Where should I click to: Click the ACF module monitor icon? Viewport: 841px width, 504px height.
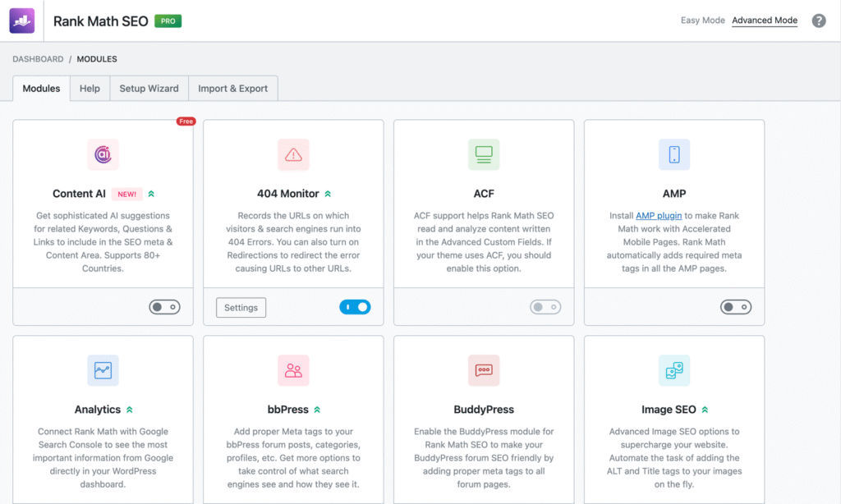point(484,153)
